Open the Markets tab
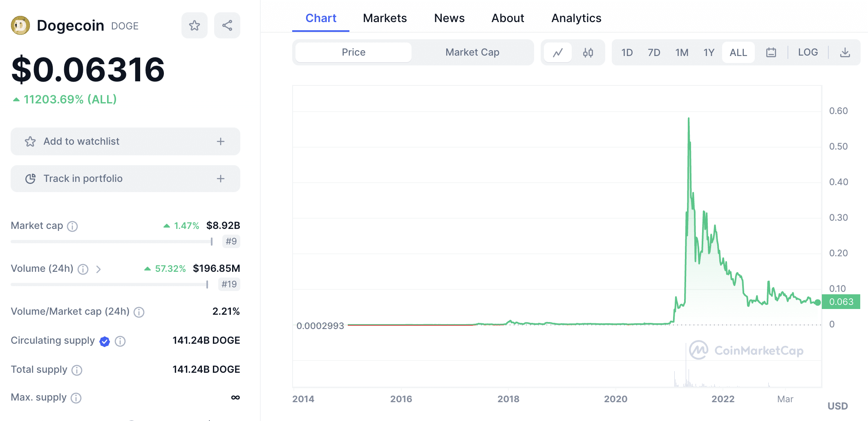Image resolution: width=868 pixels, height=421 pixels. tap(385, 18)
